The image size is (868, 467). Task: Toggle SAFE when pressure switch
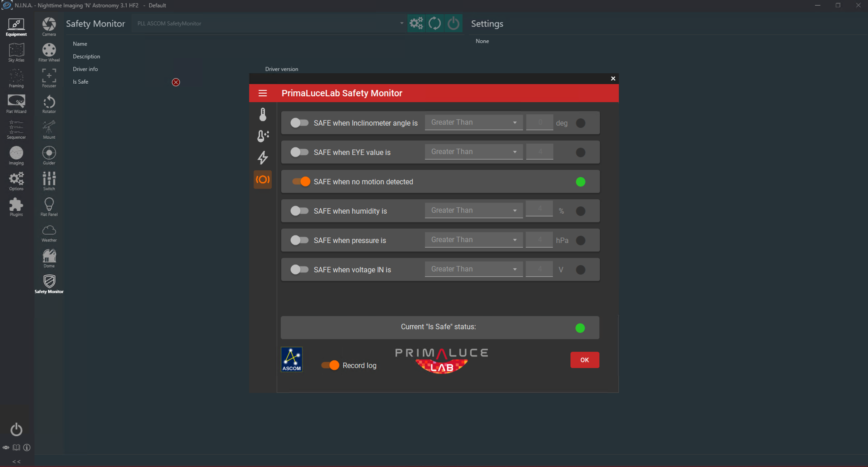299,240
